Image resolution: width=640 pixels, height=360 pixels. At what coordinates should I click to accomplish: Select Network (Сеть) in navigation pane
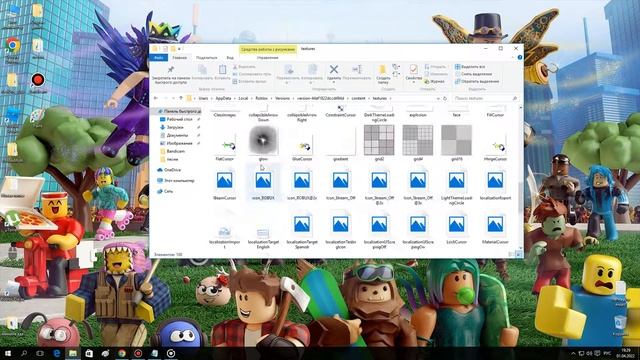pyautogui.click(x=165, y=191)
